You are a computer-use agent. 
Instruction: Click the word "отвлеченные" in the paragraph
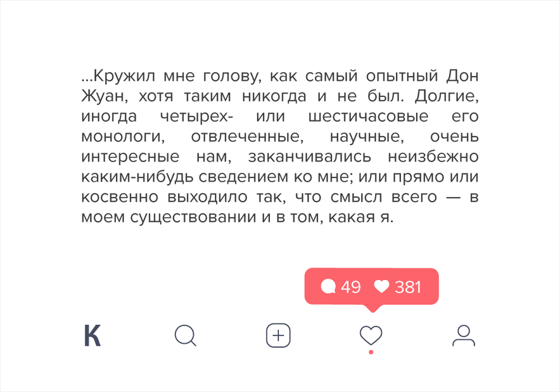[x=247, y=137]
